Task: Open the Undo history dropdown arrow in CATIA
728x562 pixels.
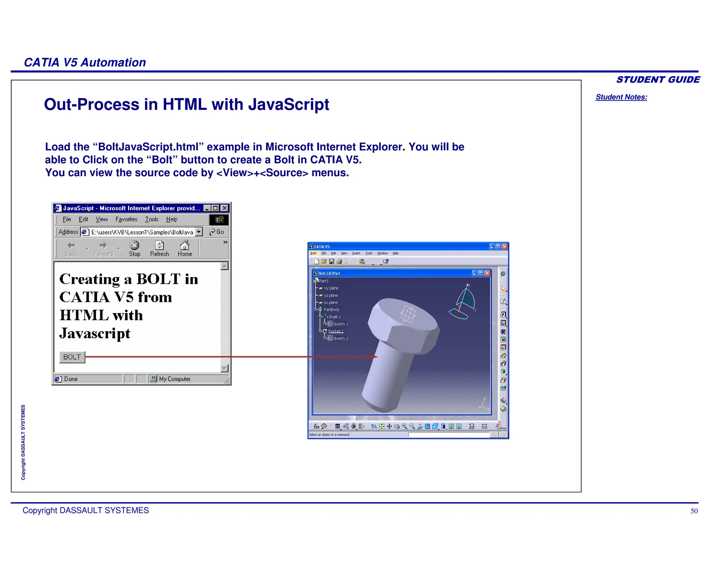Action: [373, 265]
